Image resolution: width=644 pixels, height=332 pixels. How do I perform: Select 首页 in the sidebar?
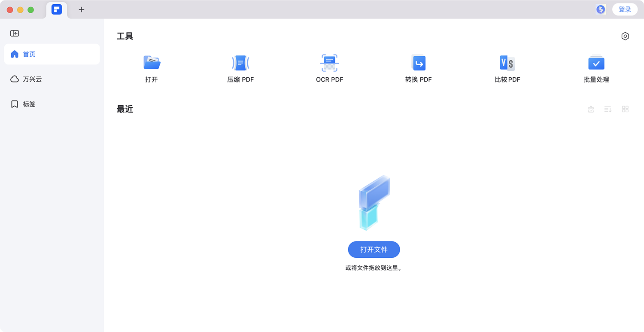coord(29,54)
